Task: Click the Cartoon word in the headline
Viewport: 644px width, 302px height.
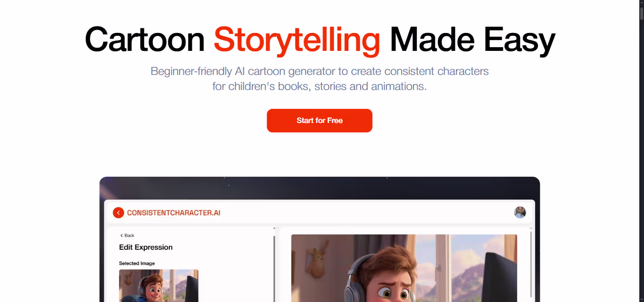Action: pyautogui.click(x=145, y=39)
